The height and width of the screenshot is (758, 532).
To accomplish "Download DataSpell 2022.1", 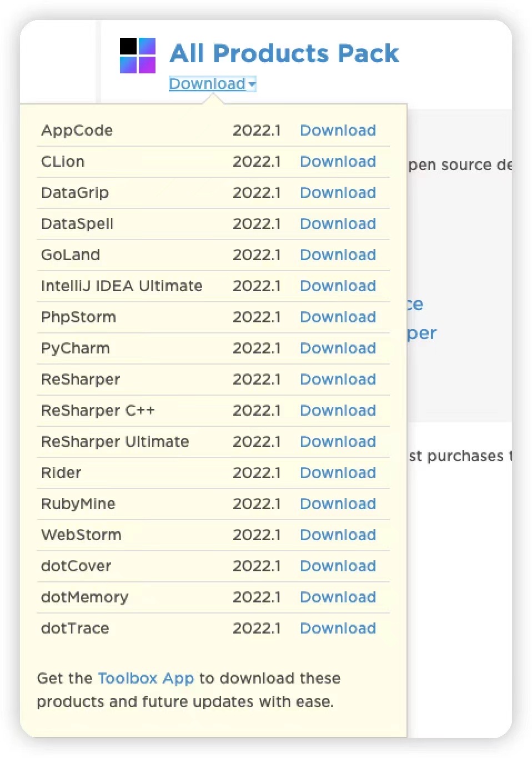I will 338,223.
